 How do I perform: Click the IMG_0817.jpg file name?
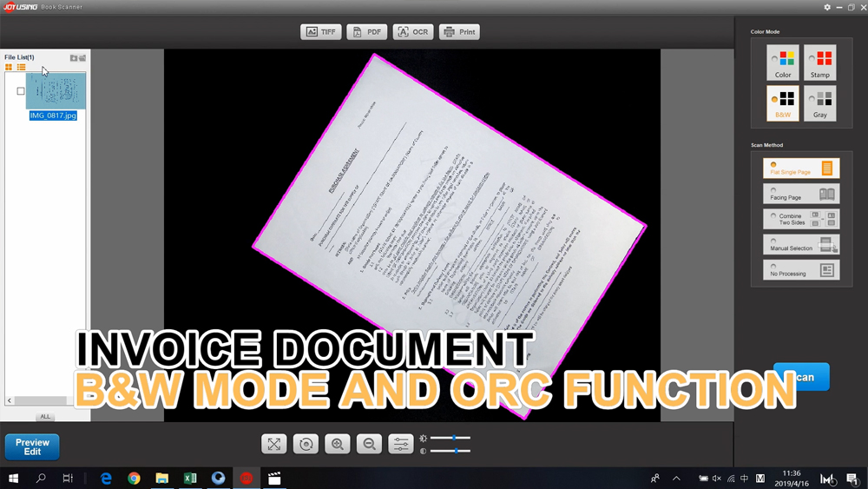pyautogui.click(x=53, y=116)
